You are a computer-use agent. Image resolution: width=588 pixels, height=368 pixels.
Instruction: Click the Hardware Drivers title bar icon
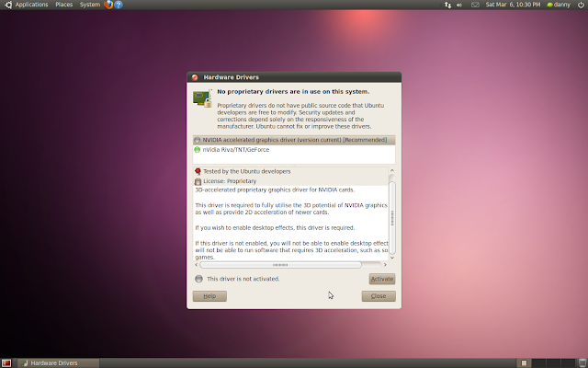(x=195, y=77)
